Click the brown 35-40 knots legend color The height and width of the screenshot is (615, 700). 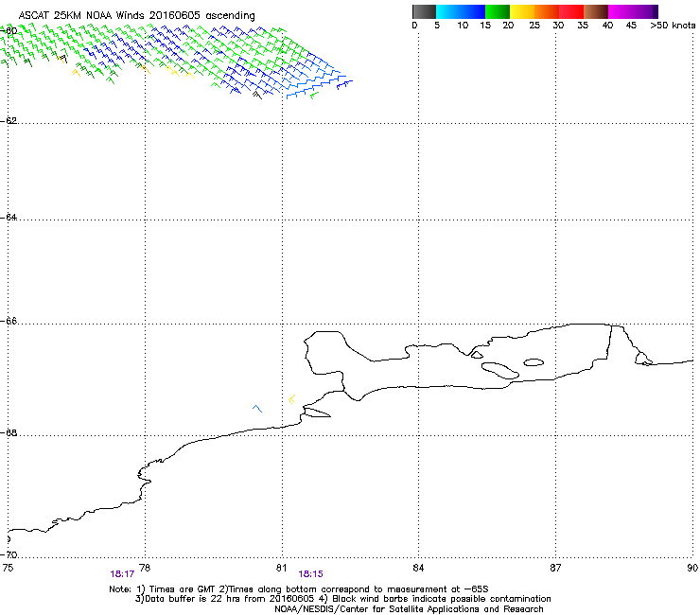pos(596,11)
